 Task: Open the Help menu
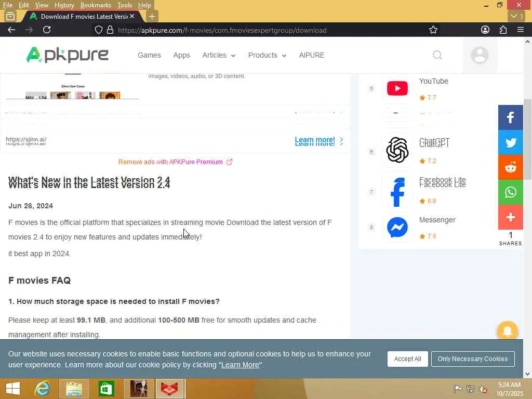[x=144, y=5]
